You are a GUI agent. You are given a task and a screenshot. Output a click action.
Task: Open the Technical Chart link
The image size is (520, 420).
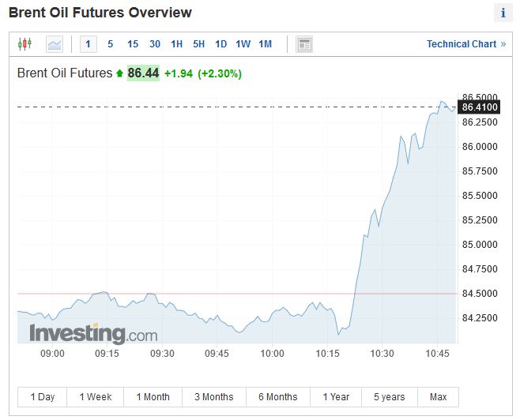(x=465, y=44)
